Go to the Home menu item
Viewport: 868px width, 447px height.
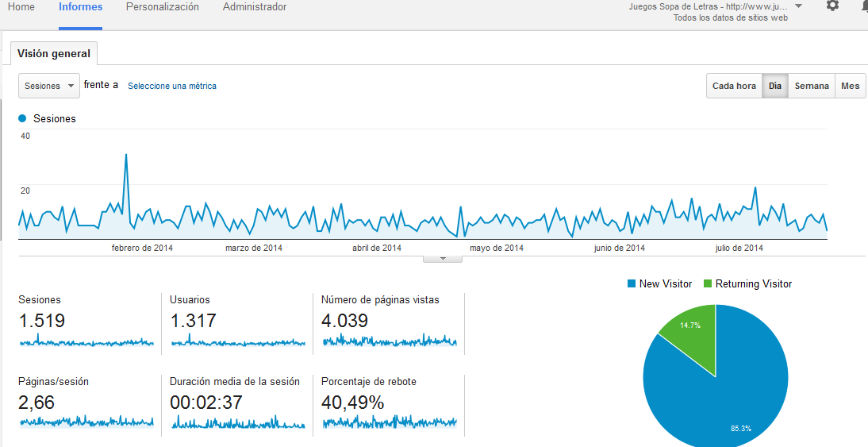[21, 7]
